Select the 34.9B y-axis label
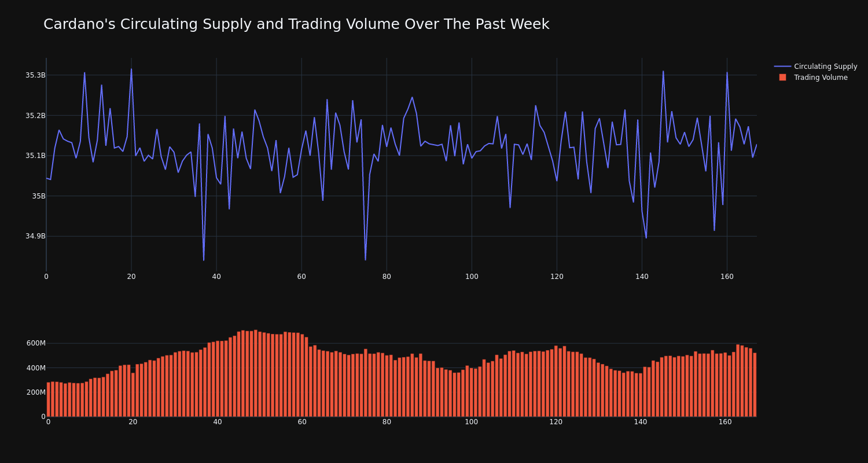Image resolution: width=868 pixels, height=463 pixels. click(x=35, y=236)
